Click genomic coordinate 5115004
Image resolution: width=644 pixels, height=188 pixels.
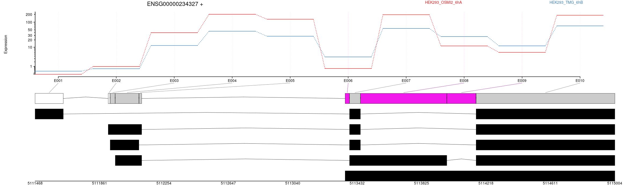tap(614, 183)
